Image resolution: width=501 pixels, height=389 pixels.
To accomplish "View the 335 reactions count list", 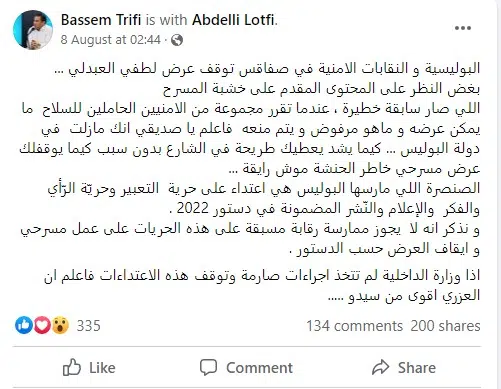I will click(x=88, y=325).
